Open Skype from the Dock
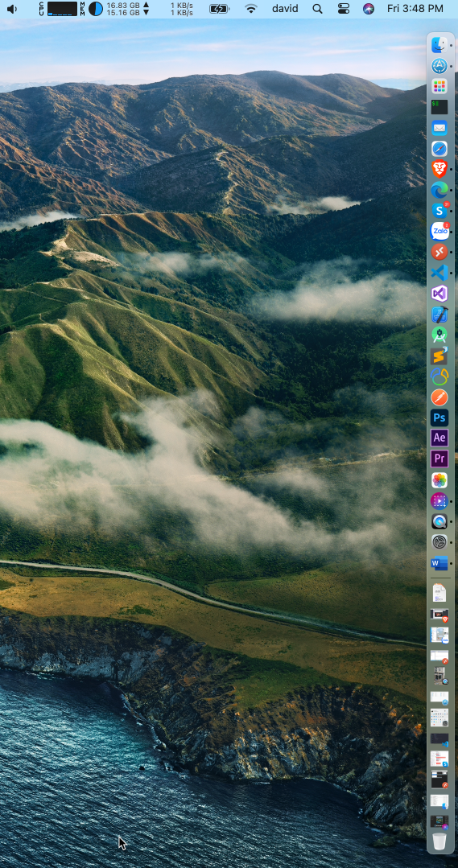458x868 pixels. pyautogui.click(x=439, y=210)
